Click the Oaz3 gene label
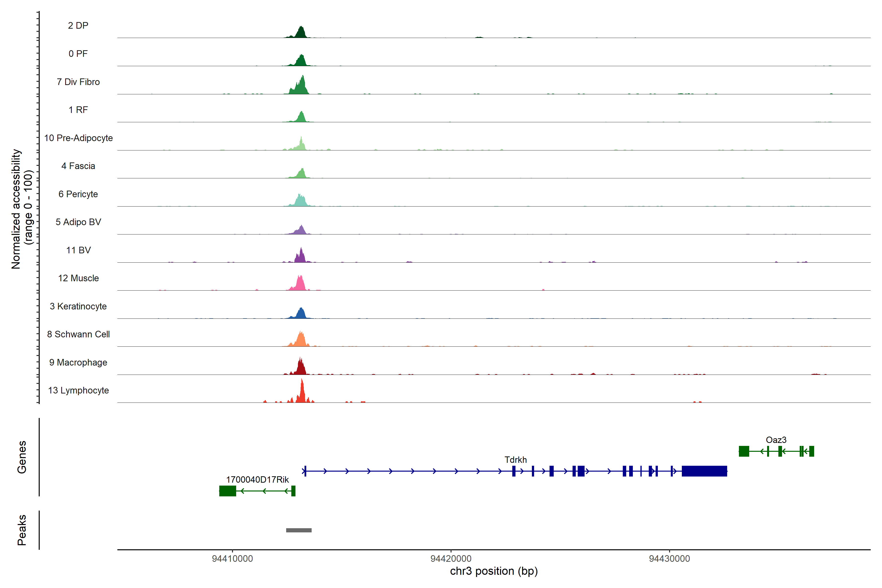The height and width of the screenshot is (588, 882). 776,440
